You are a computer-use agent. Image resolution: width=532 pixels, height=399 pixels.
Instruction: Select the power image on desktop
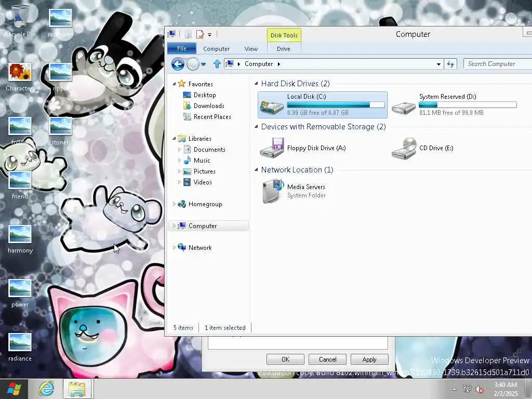[20, 293]
